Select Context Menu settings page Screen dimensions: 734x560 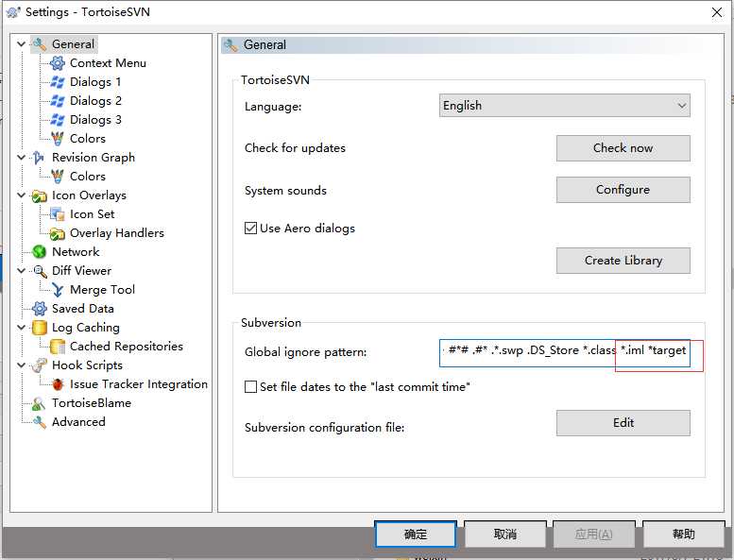(108, 63)
